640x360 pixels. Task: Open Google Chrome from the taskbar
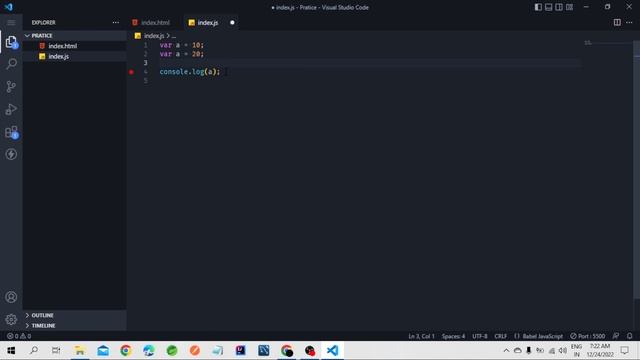pos(126,350)
